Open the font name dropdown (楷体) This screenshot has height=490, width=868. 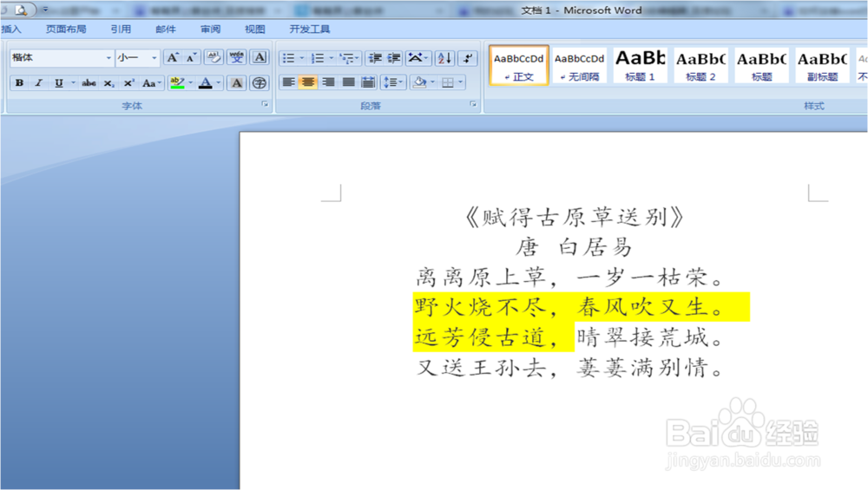[108, 57]
